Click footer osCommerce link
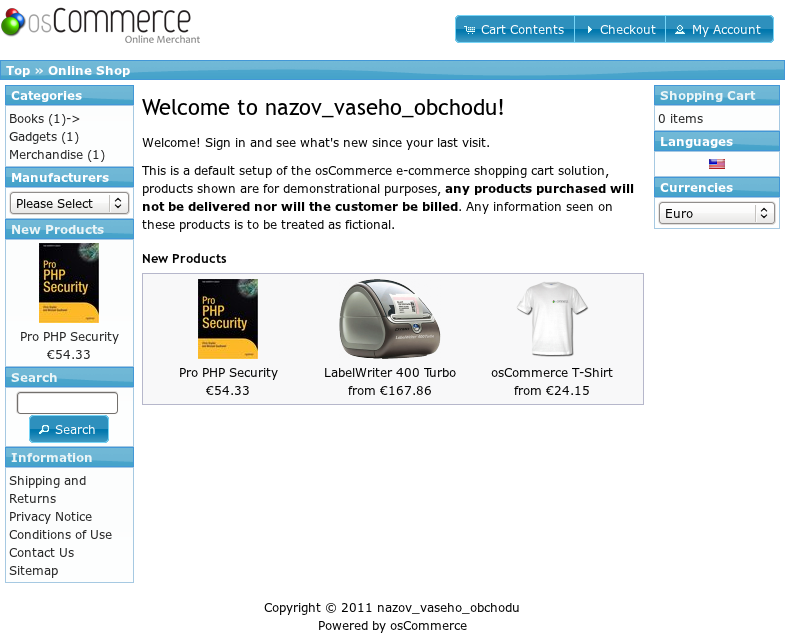This screenshot has width=790, height=639. 428,626
